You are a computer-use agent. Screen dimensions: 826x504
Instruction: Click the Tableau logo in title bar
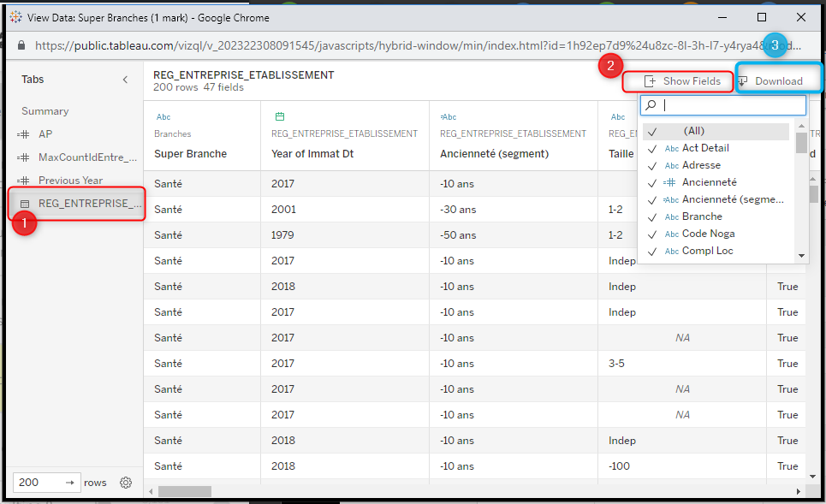click(15, 17)
